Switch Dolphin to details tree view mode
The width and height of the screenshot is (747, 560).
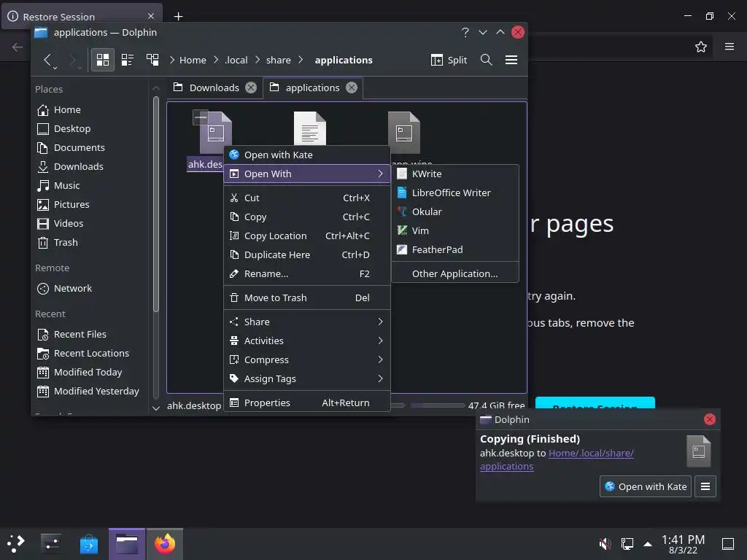tap(152, 60)
